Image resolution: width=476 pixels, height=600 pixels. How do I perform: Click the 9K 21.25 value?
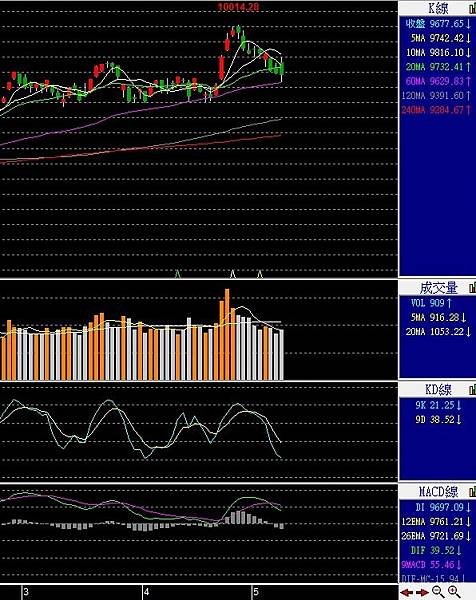coord(439,405)
